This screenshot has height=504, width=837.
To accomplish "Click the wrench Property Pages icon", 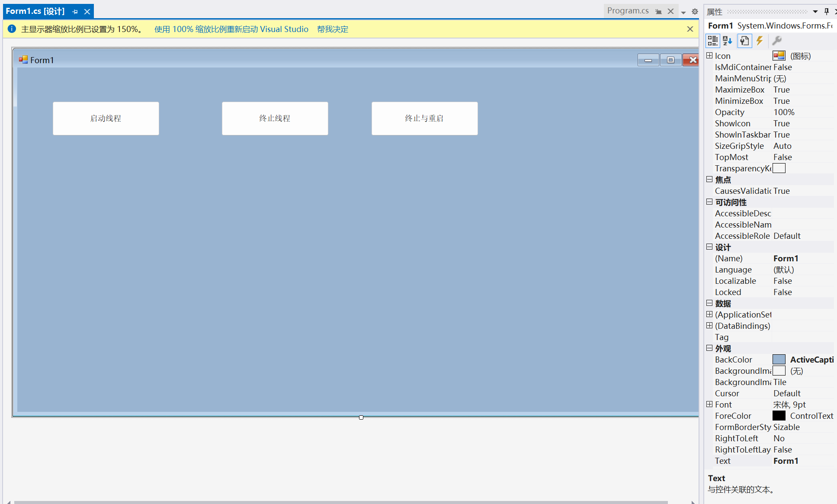I will (776, 41).
